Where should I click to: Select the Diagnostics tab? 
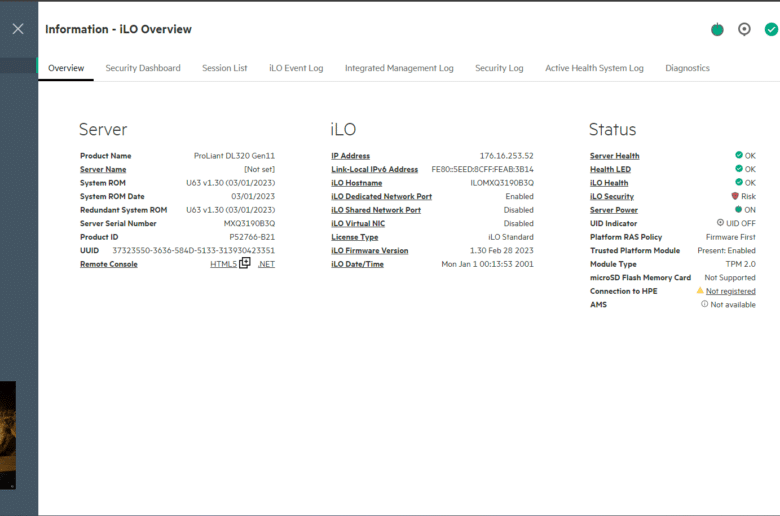(687, 68)
